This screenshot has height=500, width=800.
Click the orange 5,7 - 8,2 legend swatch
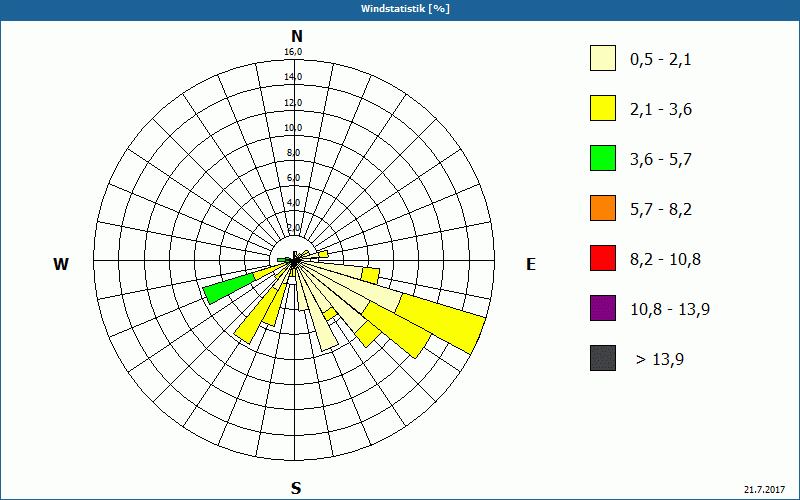[603, 208]
